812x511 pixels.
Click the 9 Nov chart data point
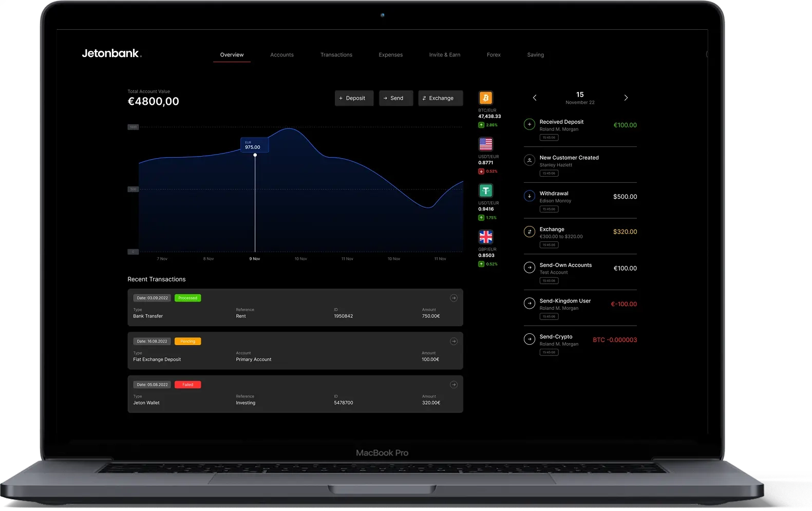click(x=255, y=155)
